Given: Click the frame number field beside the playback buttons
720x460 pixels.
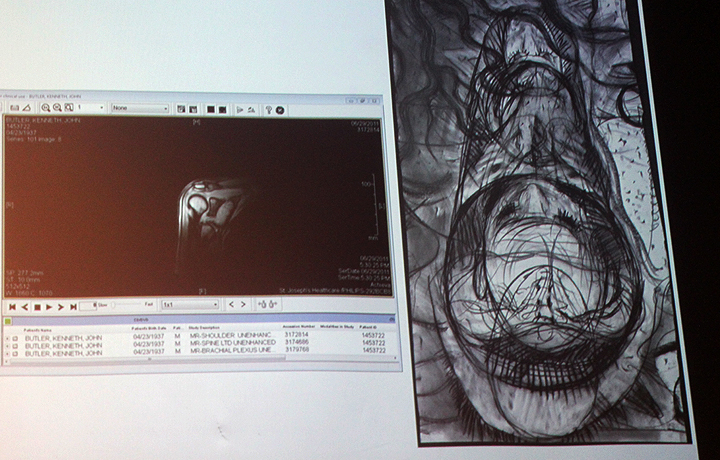Looking at the screenshot, I should [88, 305].
